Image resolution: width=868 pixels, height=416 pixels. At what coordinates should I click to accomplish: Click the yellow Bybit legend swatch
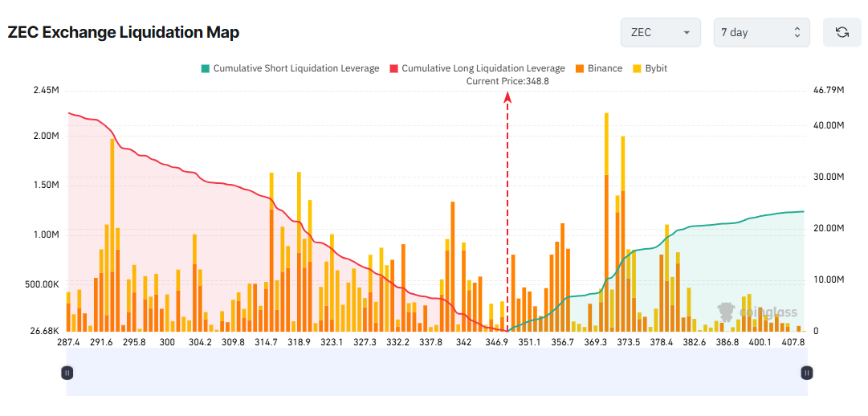638,68
